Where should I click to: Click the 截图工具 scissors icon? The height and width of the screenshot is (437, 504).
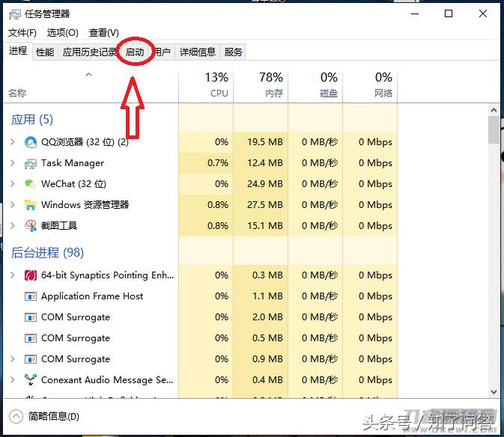coord(31,226)
